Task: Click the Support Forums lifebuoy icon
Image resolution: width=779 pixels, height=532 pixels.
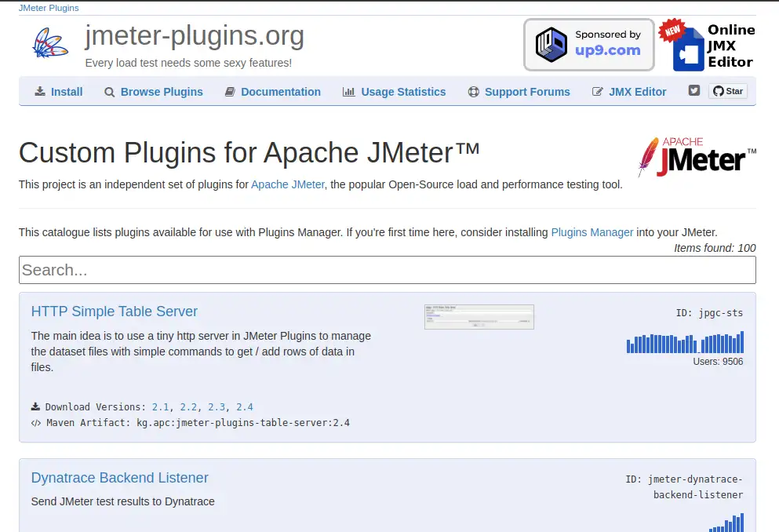Action: pos(474,92)
